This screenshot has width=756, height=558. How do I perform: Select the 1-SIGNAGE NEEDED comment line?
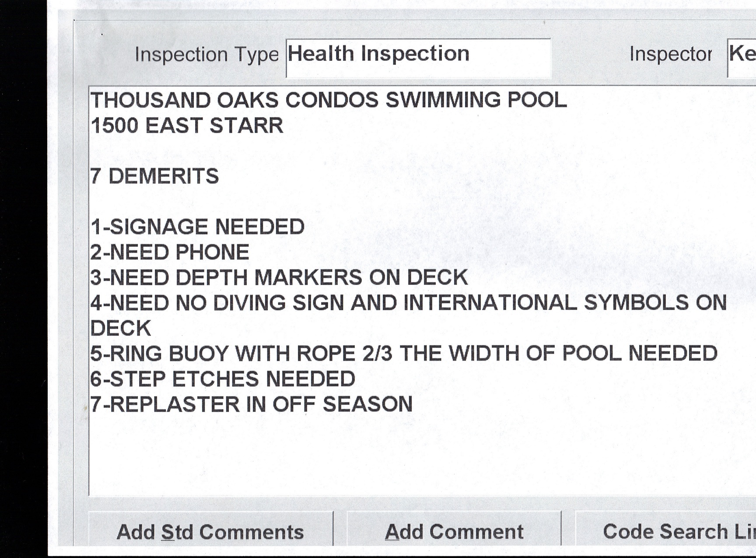pyautogui.click(x=197, y=227)
